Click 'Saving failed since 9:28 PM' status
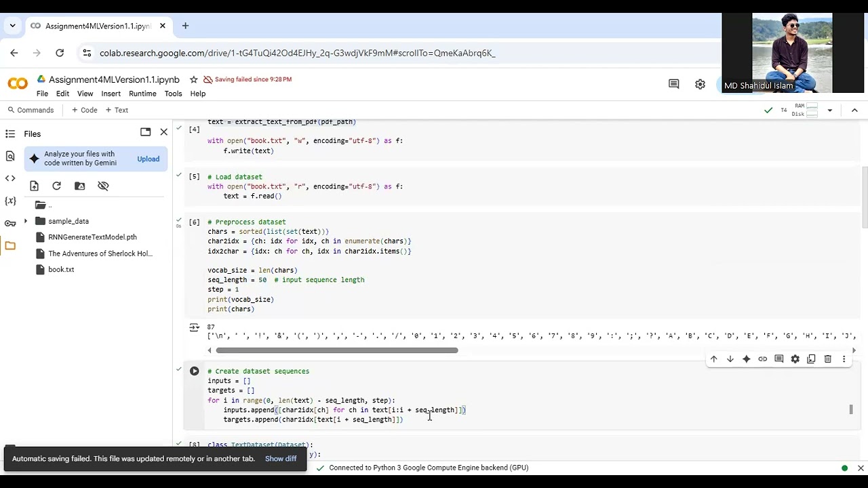This screenshot has height=488, width=868. 248,79
